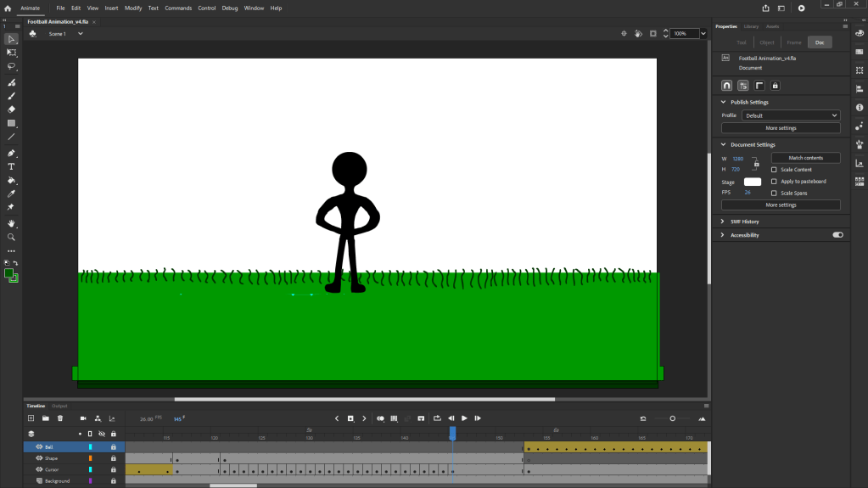Switch to the Library tab
868x488 pixels.
751,26
